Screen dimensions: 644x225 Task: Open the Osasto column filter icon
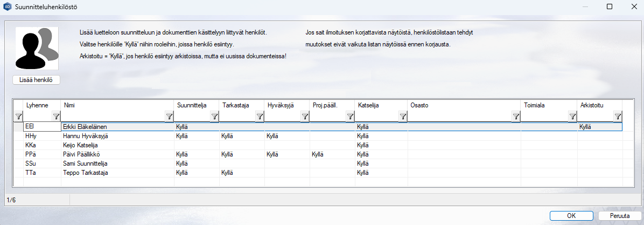coord(516,116)
